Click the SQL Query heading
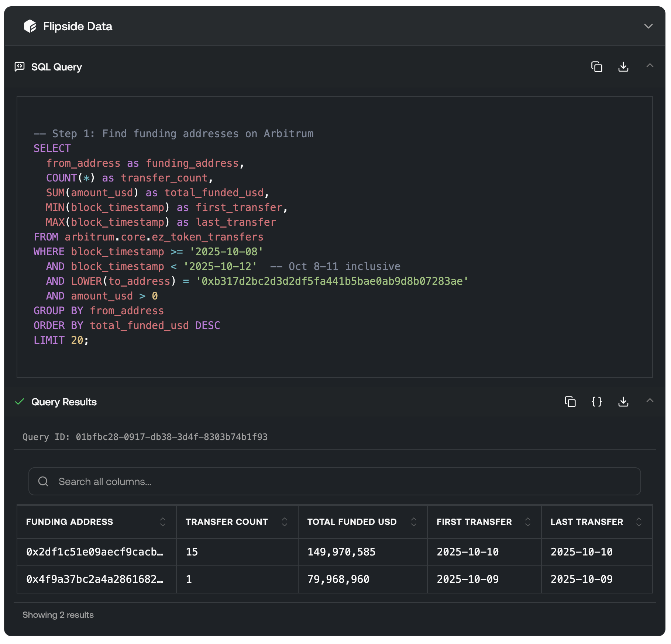 coord(56,67)
